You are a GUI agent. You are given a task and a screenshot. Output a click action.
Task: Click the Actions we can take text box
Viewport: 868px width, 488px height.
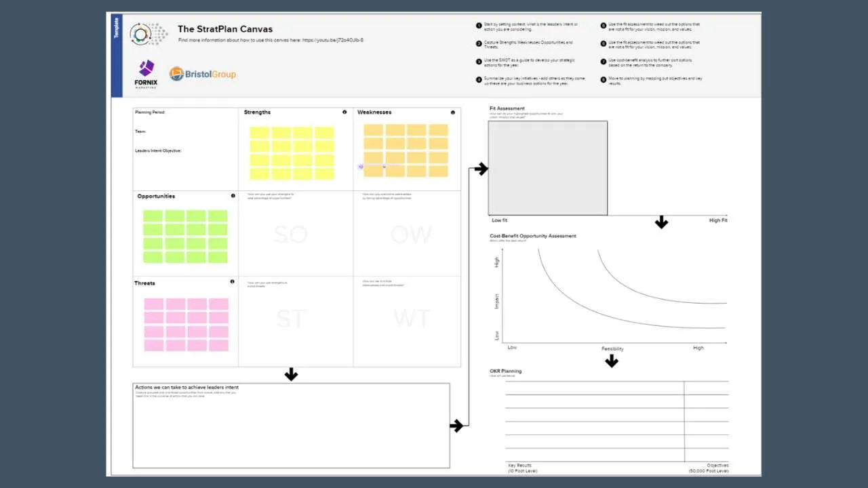tap(292, 426)
